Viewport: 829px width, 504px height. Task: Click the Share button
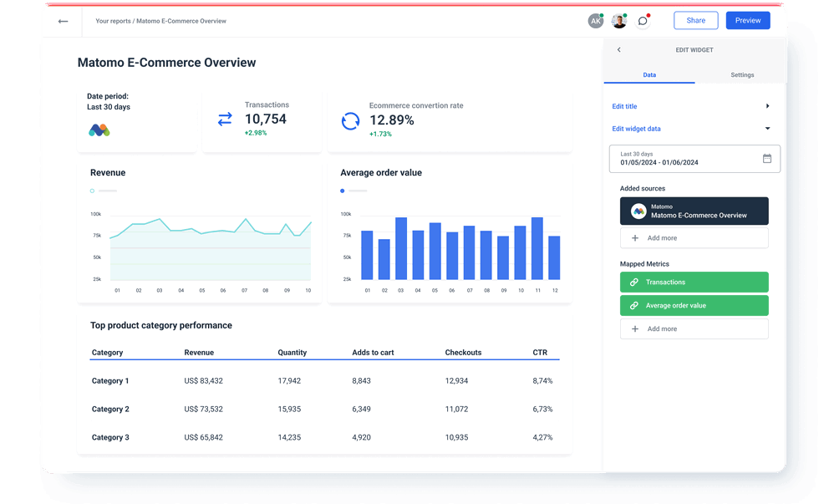pos(695,20)
